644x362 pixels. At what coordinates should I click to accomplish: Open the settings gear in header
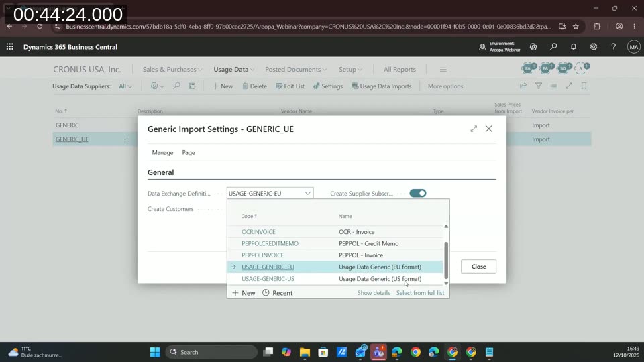coord(594,47)
